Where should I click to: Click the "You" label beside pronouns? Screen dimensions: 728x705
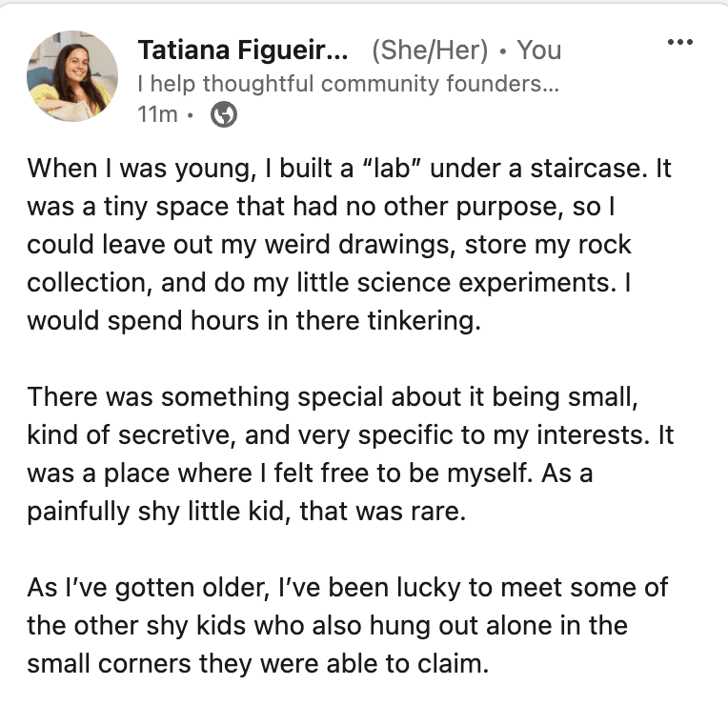(539, 50)
